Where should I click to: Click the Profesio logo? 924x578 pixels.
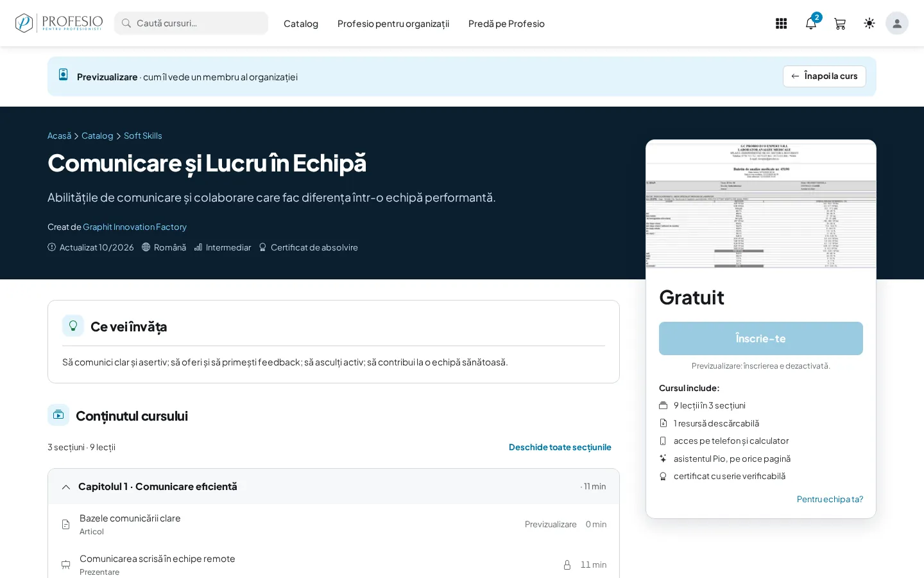click(x=59, y=23)
